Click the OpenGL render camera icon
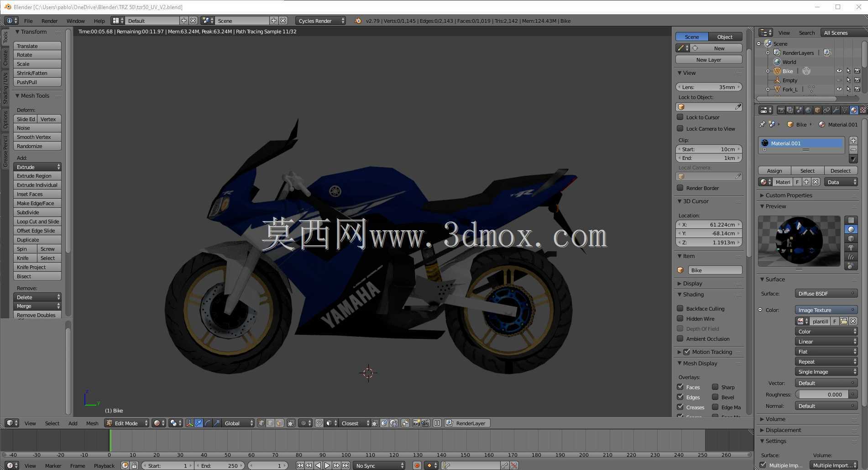 [x=416, y=423]
